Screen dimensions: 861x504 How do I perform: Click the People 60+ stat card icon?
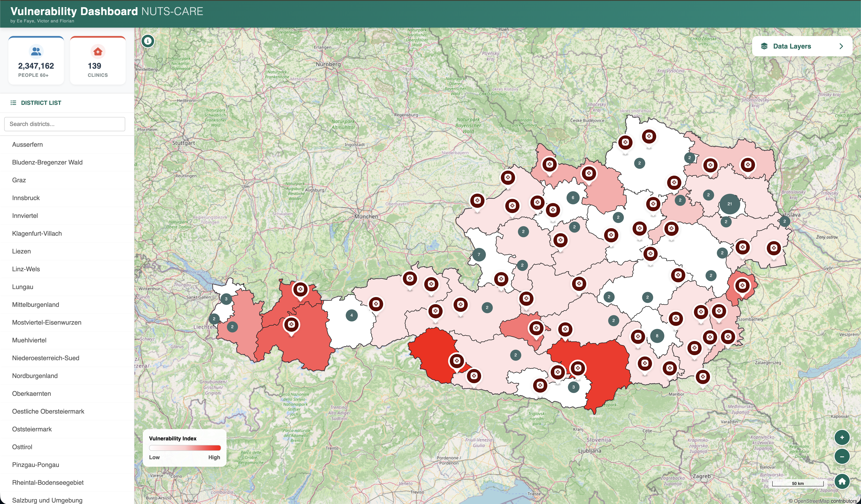(36, 51)
